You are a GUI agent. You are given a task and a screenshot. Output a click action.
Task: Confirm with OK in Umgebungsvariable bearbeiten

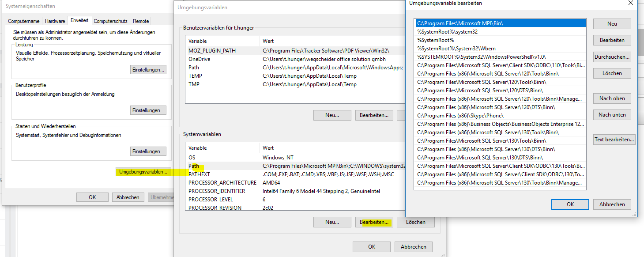coord(570,204)
